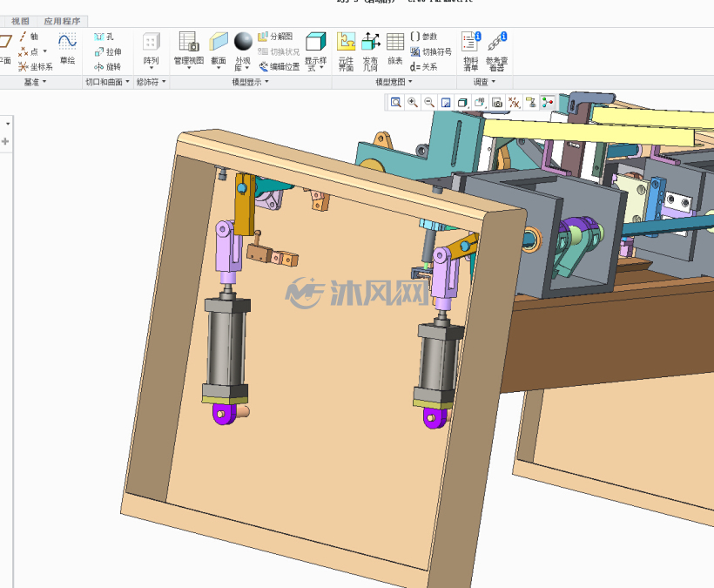Toggle 切换符号 (Switch Symbols)
The image size is (714, 588).
point(431,52)
